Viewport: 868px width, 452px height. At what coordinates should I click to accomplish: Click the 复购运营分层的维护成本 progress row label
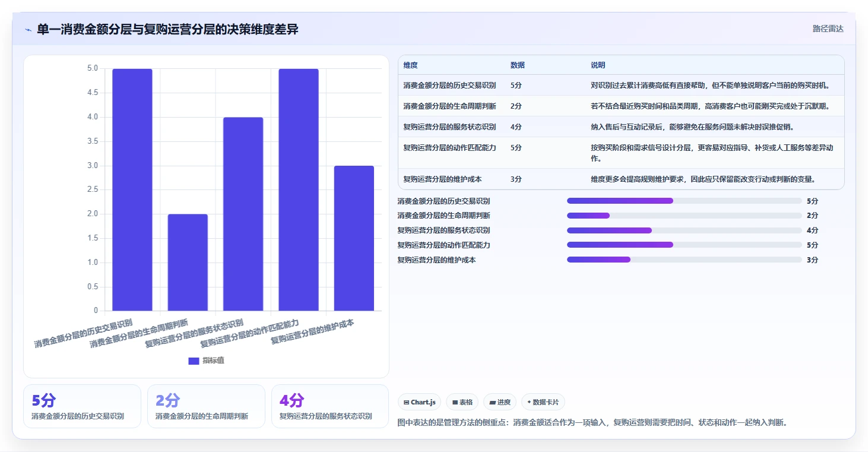(x=437, y=260)
